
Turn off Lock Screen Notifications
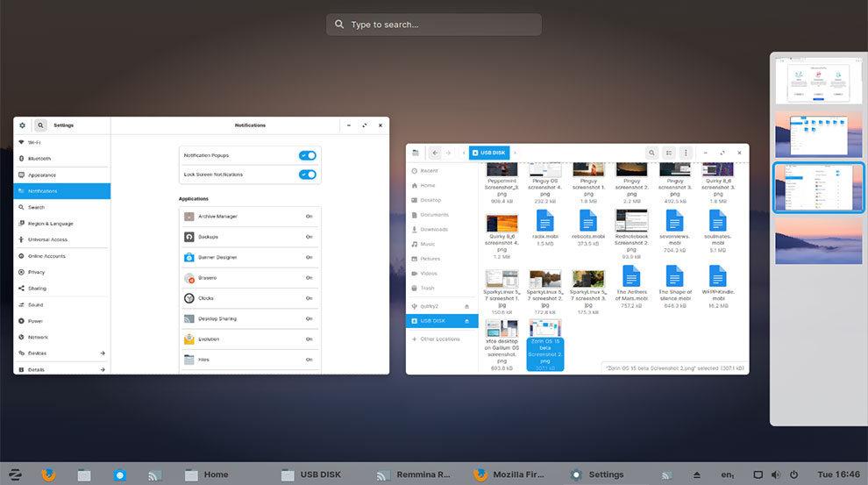coord(307,175)
